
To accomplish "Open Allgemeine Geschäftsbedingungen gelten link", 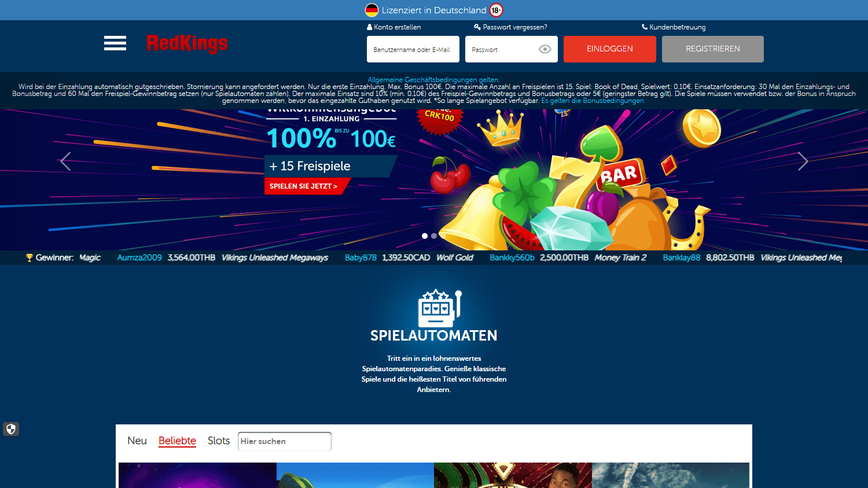I will (x=434, y=80).
